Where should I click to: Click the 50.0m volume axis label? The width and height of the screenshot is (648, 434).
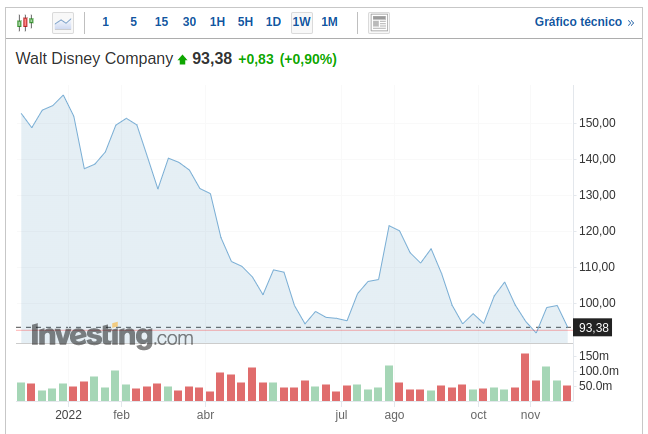coord(596,386)
